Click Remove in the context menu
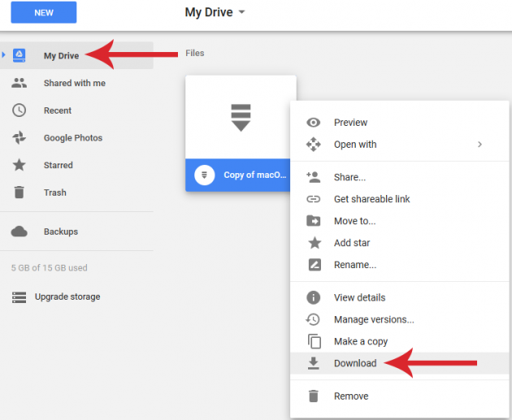This screenshot has height=420, width=512. click(x=350, y=396)
